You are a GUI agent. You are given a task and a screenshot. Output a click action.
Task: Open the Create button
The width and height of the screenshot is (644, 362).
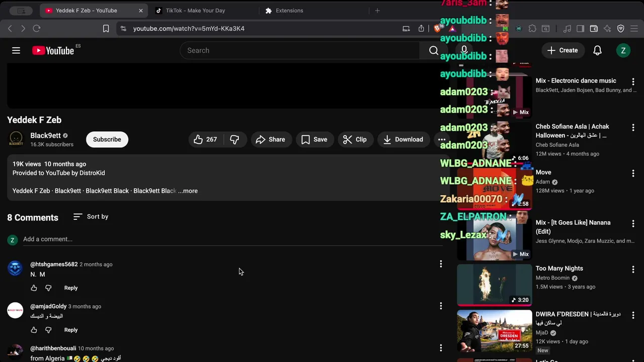(562, 50)
